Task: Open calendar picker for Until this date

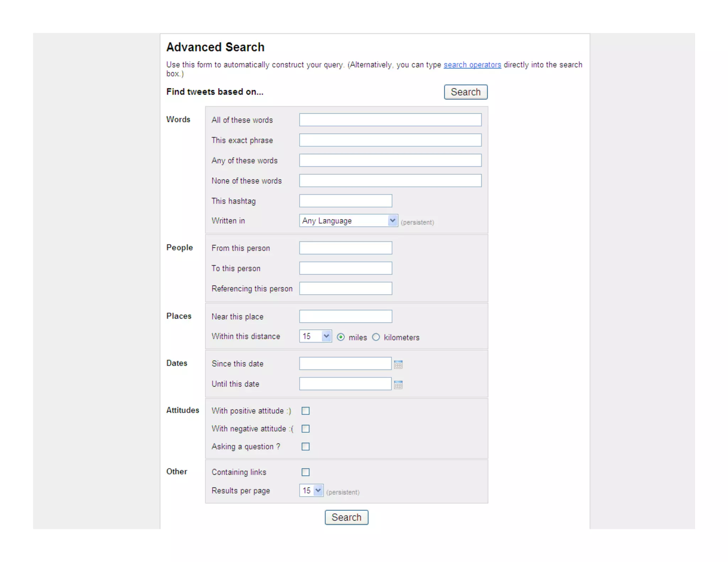Action: 398,384
